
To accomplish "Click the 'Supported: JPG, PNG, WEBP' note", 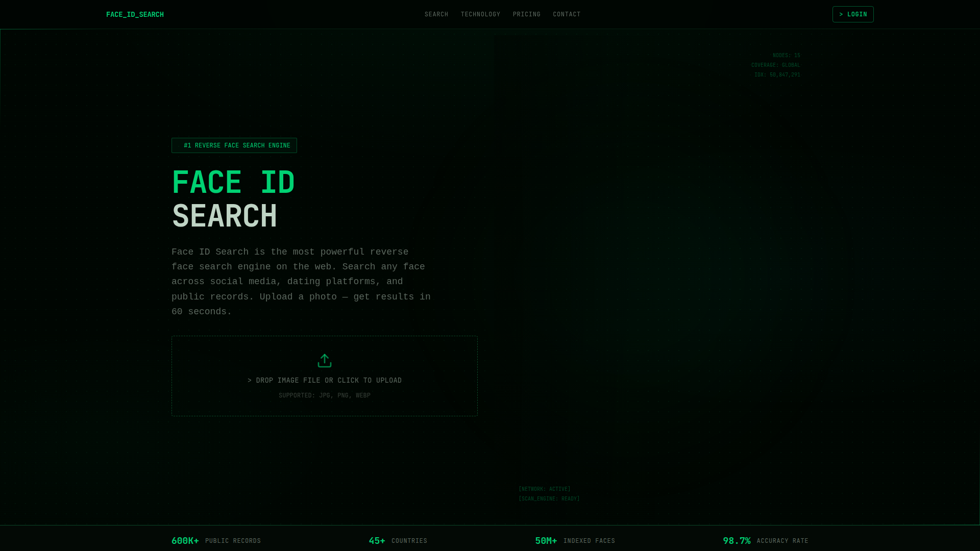I will (325, 395).
